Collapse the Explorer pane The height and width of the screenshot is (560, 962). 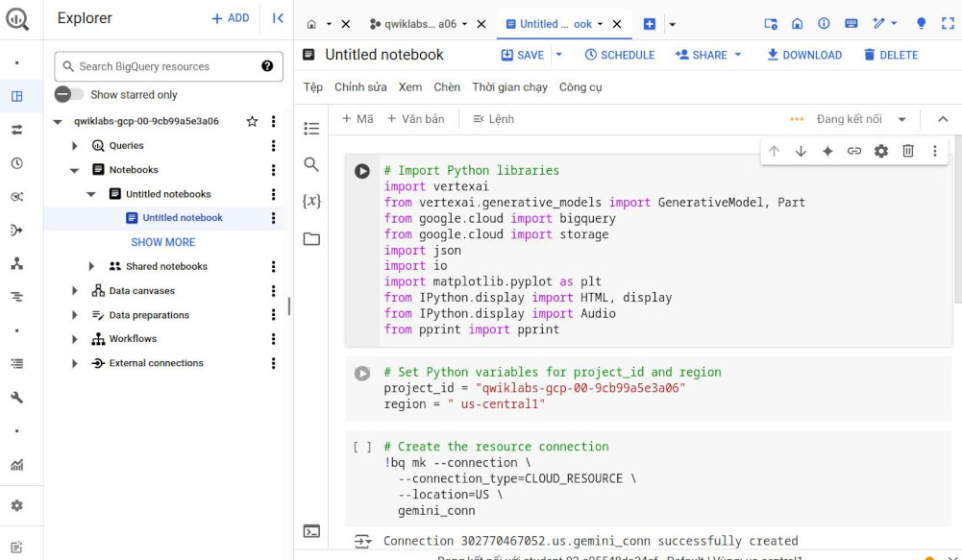[278, 18]
